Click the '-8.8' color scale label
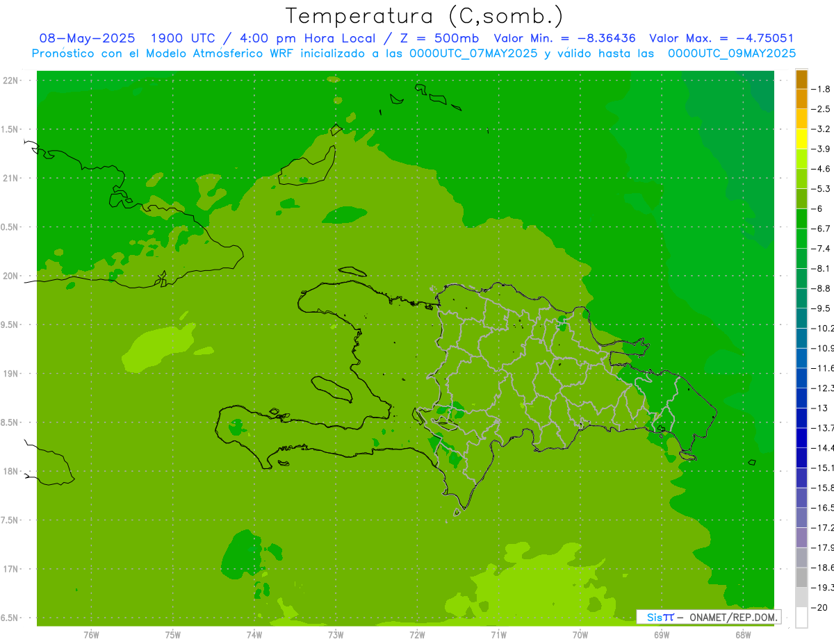 tap(821, 288)
